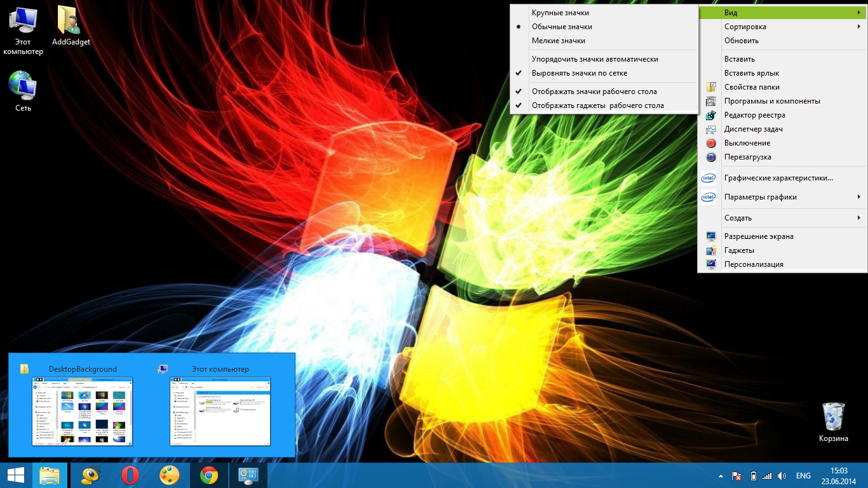Open the Action Center flag icon
The height and width of the screenshot is (488, 868).
click(x=737, y=476)
